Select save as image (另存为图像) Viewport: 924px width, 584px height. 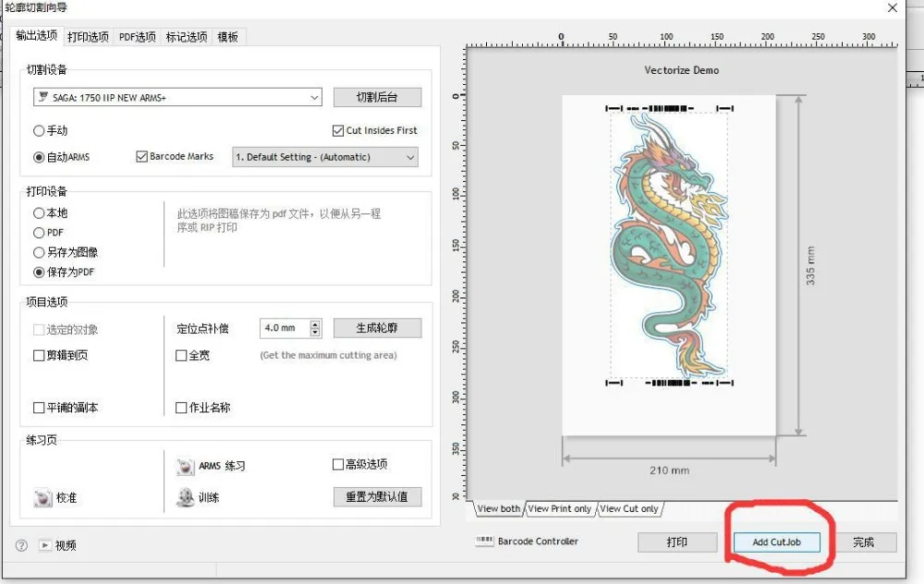(x=39, y=252)
